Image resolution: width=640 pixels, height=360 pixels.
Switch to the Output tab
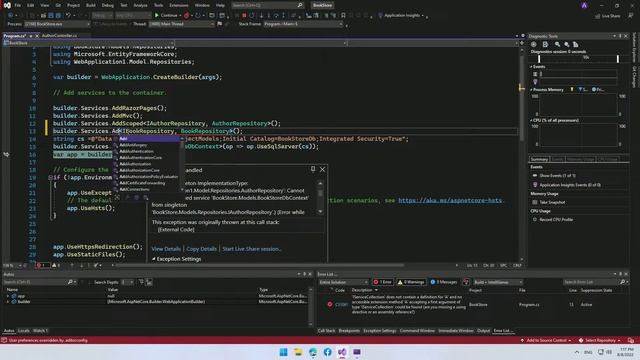point(484,331)
